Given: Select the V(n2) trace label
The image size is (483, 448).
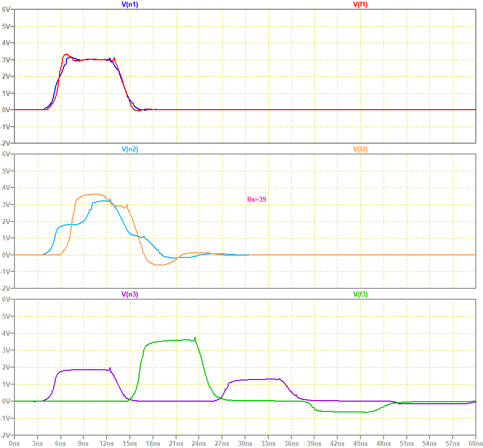Looking at the screenshot, I should click(129, 149).
